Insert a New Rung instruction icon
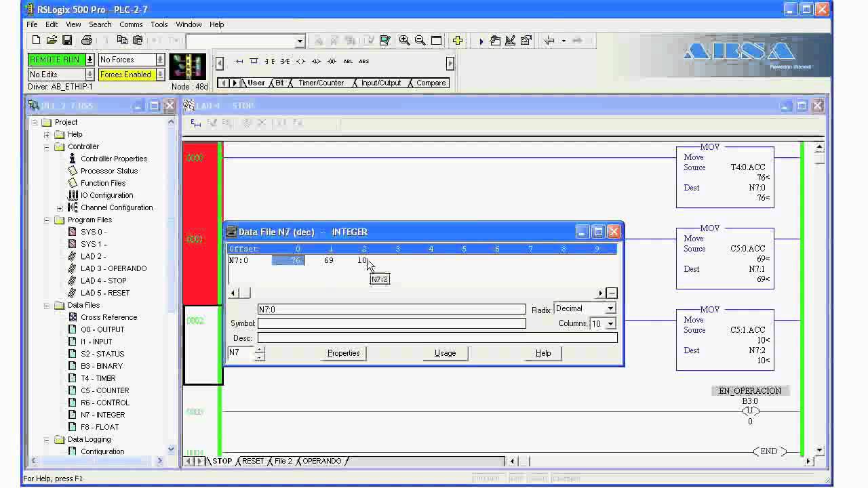Image resolution: width=868 pixels, height=488 pixels. 239,61
